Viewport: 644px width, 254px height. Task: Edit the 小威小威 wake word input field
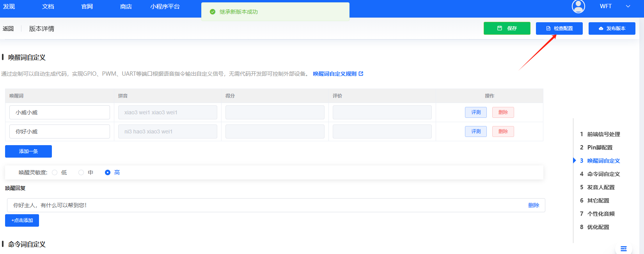pos(60,112)
